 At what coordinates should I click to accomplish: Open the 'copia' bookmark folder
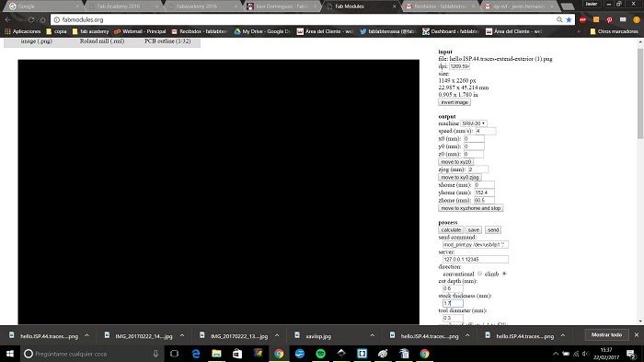coord(56,31)
